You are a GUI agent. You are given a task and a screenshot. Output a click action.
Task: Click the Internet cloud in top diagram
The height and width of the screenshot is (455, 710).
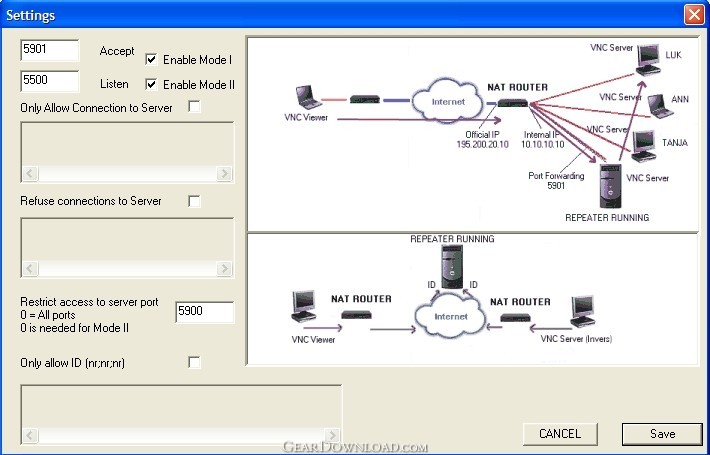[x=447, y=101]
